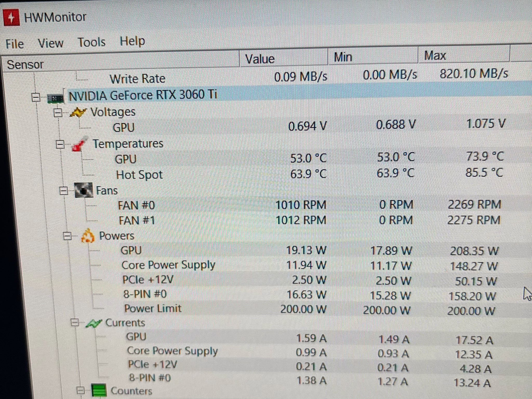Click the 85.5 °C max Hot Spot value

point(484,172)
